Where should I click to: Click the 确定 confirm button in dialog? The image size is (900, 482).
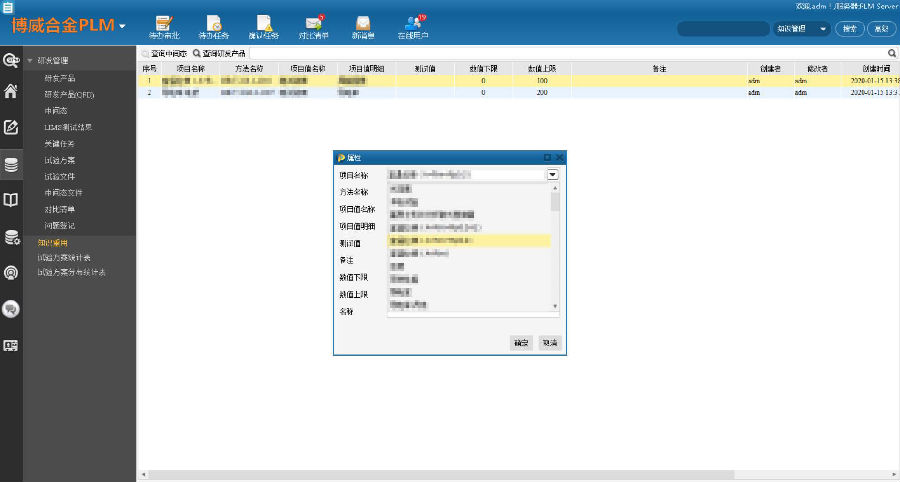[x=521, y=342]
